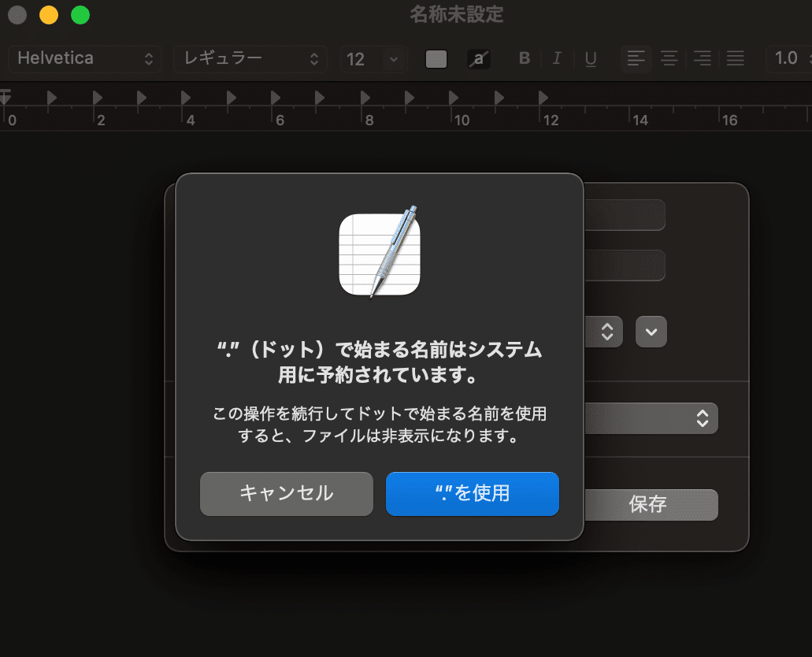Toggle underline formatting
The image size is (812, 657).
coord(591,58)
